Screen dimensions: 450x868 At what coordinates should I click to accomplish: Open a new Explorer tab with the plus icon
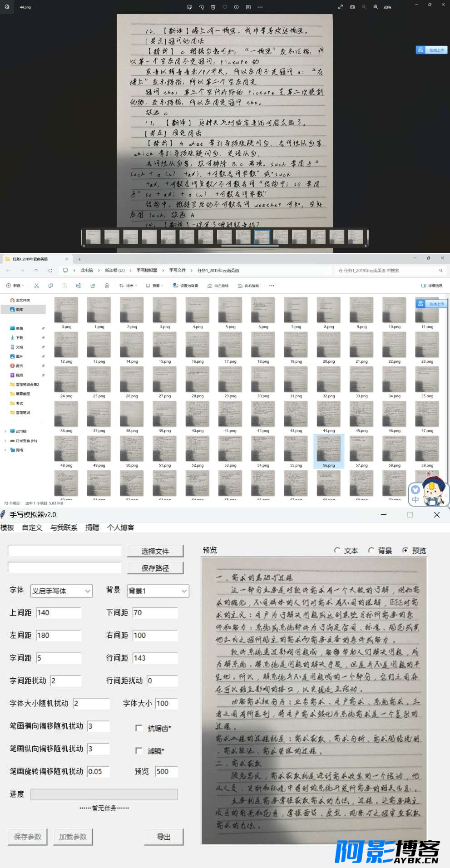pos(79,259)
